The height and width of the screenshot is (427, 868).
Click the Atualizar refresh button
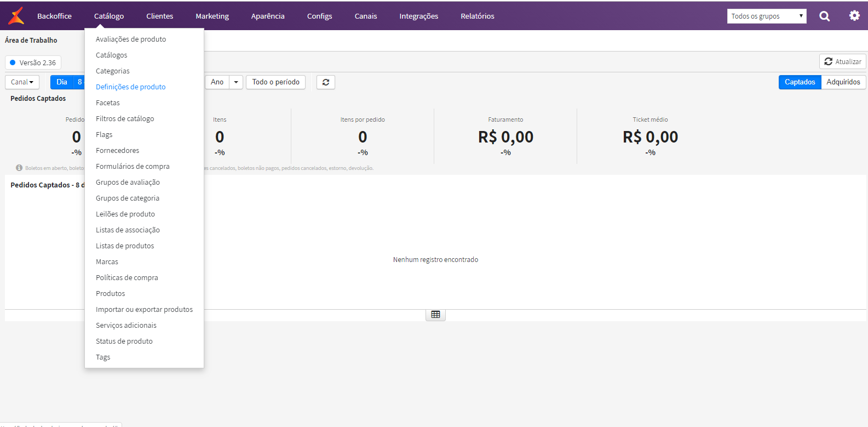click(842, 61)
